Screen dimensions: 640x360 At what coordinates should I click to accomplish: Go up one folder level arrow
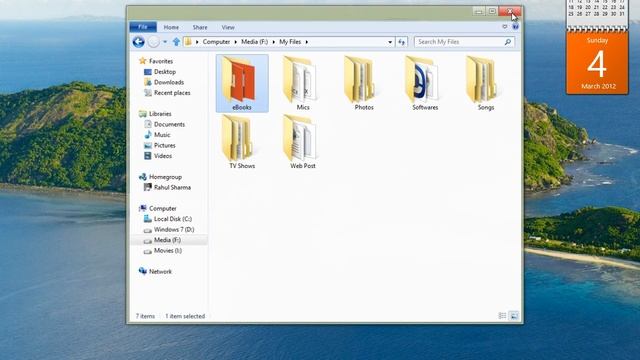tap(176, 42)
